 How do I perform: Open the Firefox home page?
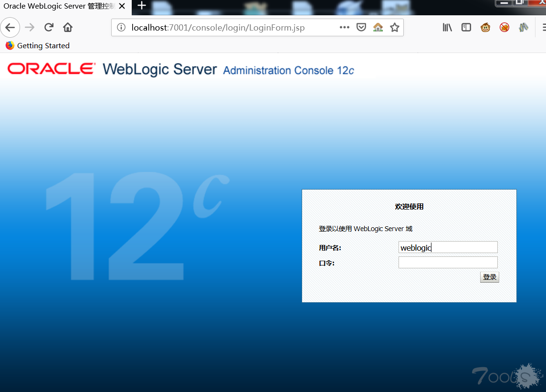tap(68, 28)
